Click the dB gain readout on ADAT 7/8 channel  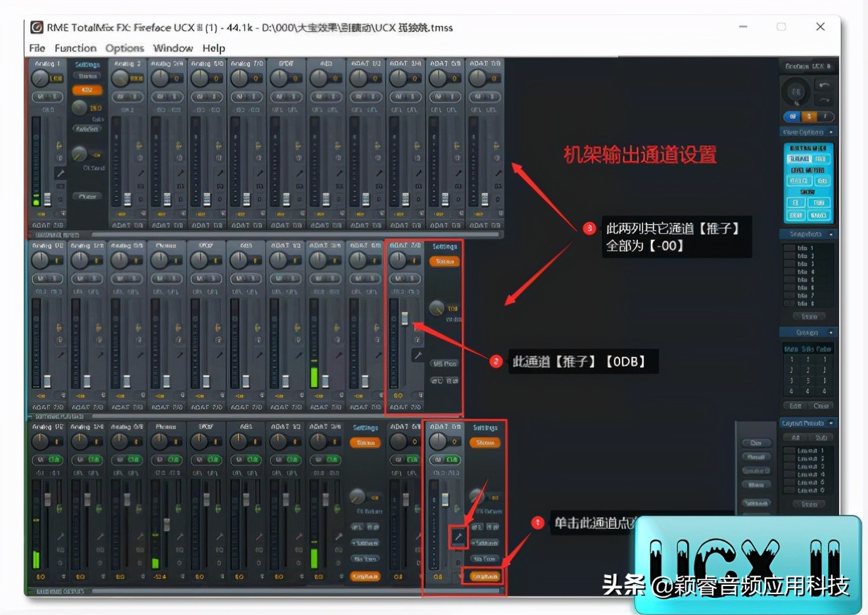tap(398, 396)
